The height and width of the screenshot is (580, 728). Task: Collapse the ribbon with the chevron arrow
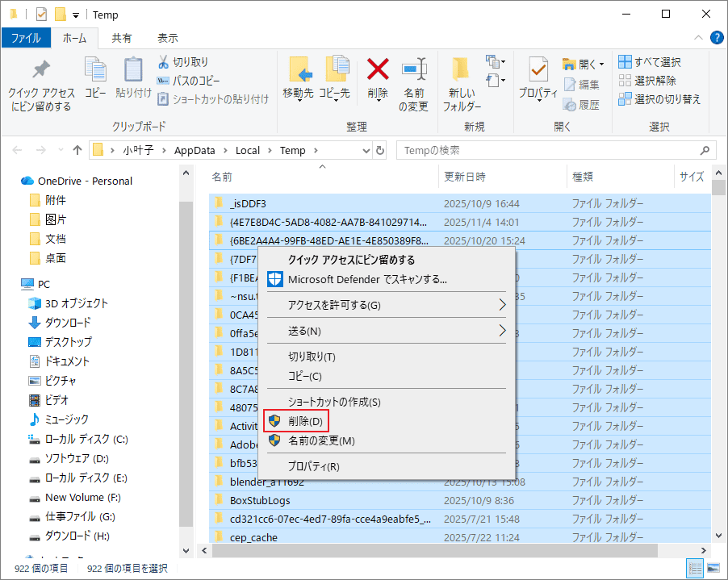(697, 36)
